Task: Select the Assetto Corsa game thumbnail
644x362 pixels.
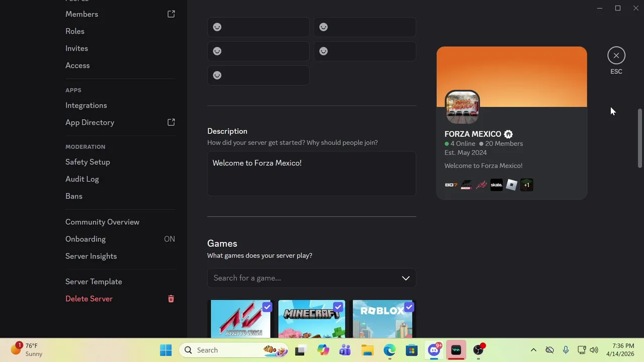Action: click(240, 319)
